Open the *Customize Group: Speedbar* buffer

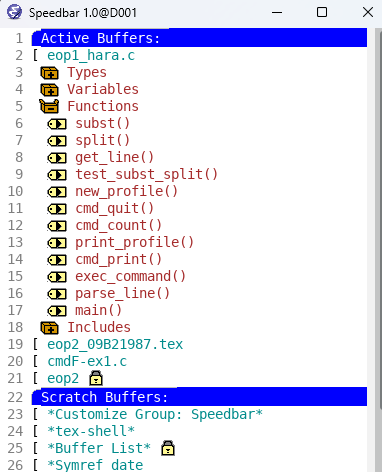point(155,414)
